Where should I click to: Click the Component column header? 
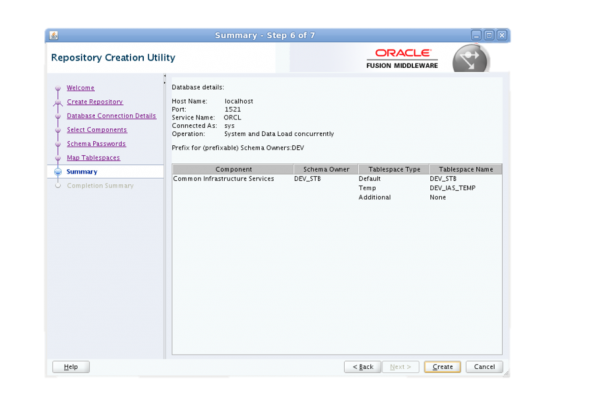pyautogui.click(x=233, y=169)
